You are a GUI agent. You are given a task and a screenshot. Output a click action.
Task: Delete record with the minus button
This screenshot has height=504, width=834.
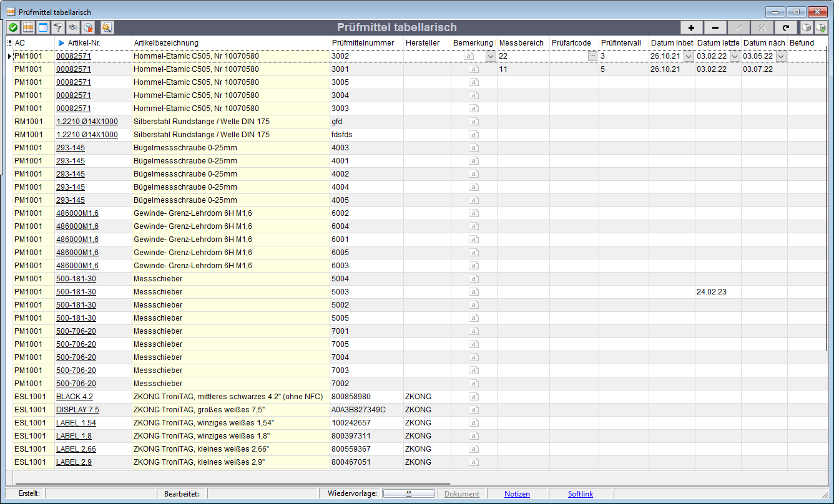[715, 27]
